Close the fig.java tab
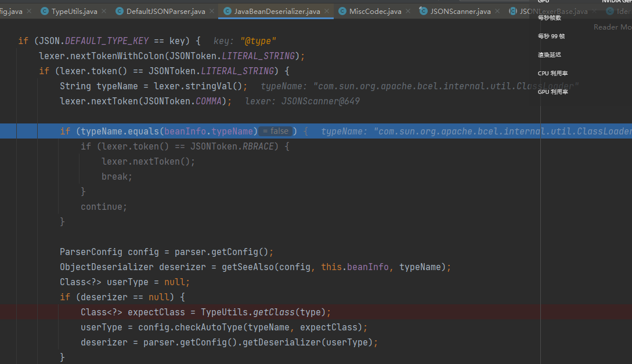This screenshot has height=364, width=632. (x=29, y=11)
